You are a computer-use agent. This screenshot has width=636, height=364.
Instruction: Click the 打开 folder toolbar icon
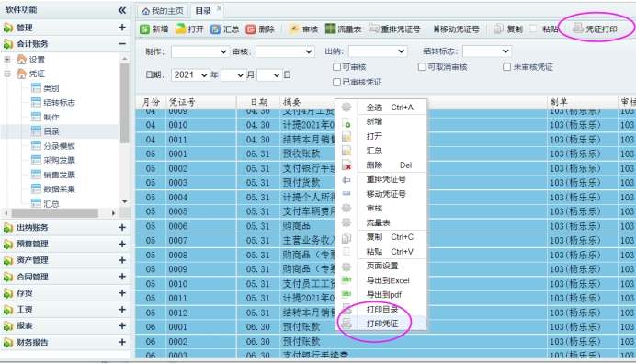click(x=180, y=28)
